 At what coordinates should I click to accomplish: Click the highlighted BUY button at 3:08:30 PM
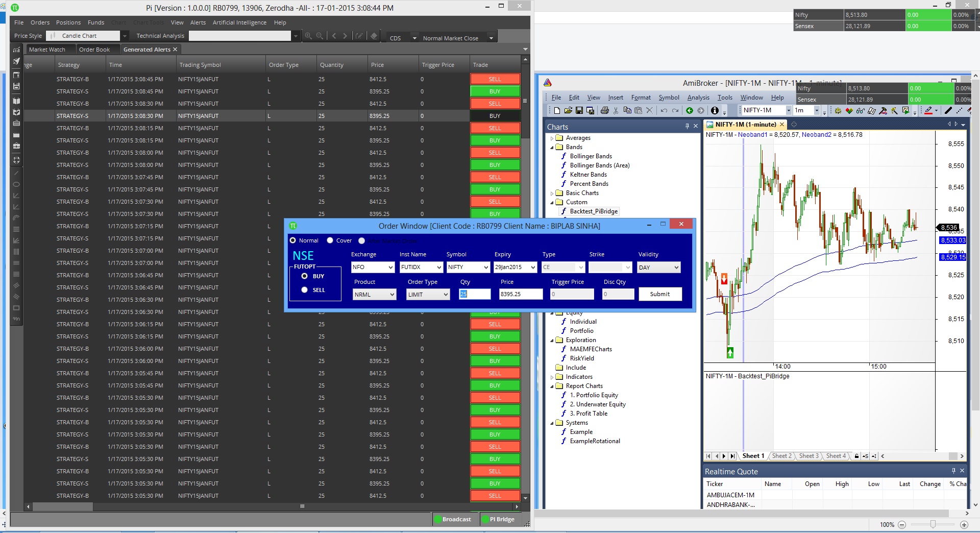click(x=495, y=116)
